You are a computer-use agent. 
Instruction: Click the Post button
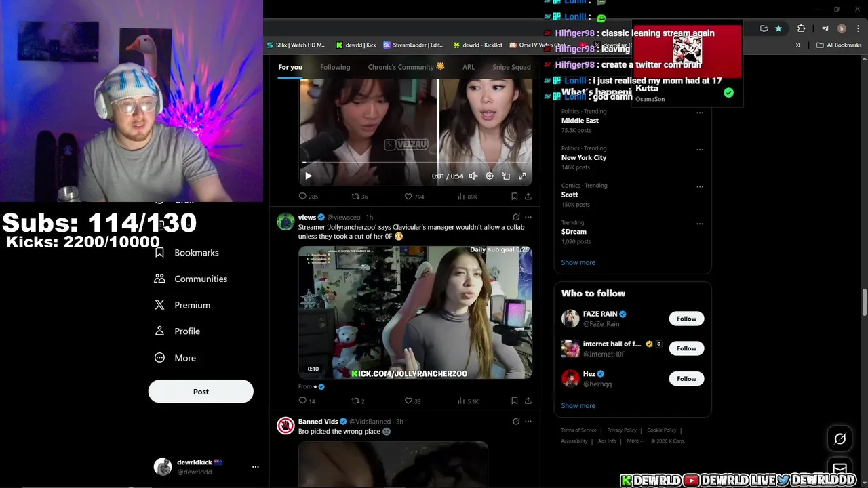point(201,392)
